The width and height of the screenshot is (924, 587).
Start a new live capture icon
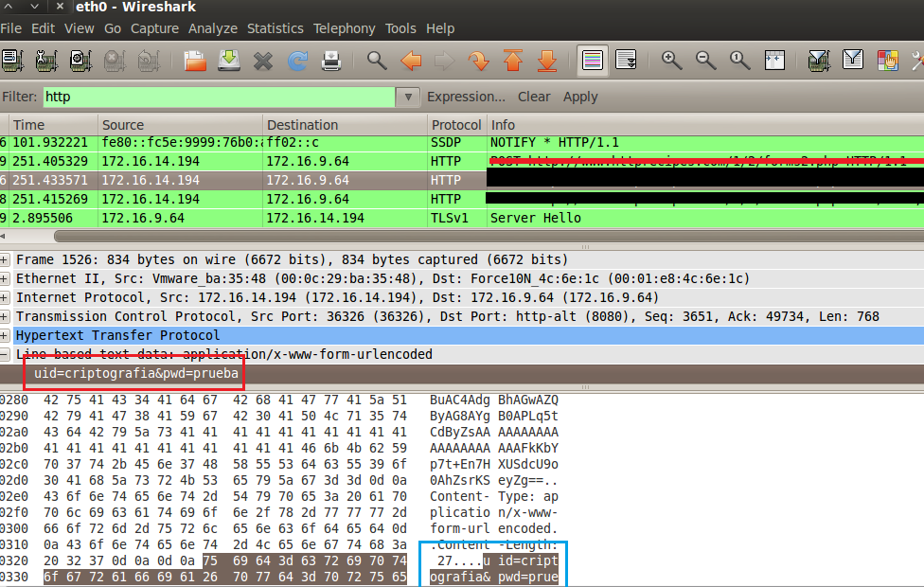tap(80, 60)
